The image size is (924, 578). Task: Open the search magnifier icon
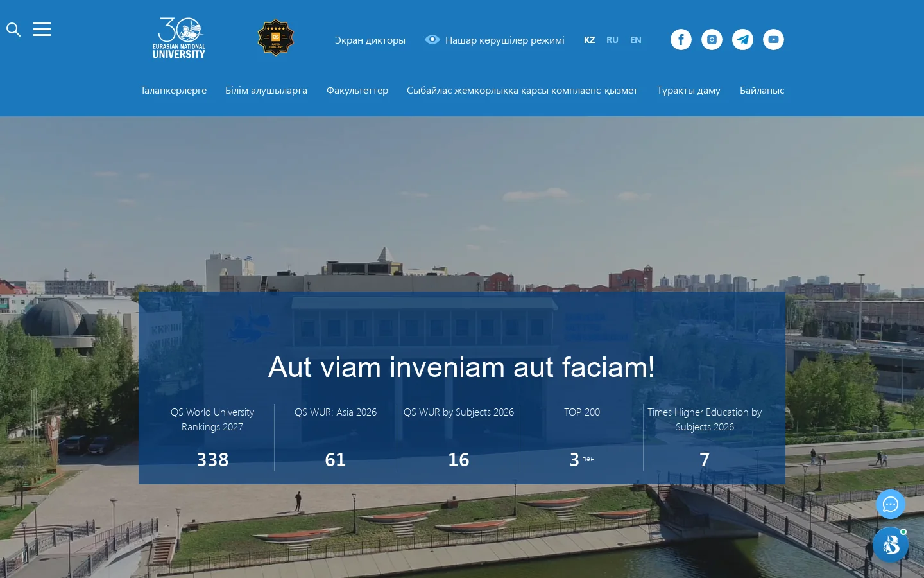coord(13,30)
